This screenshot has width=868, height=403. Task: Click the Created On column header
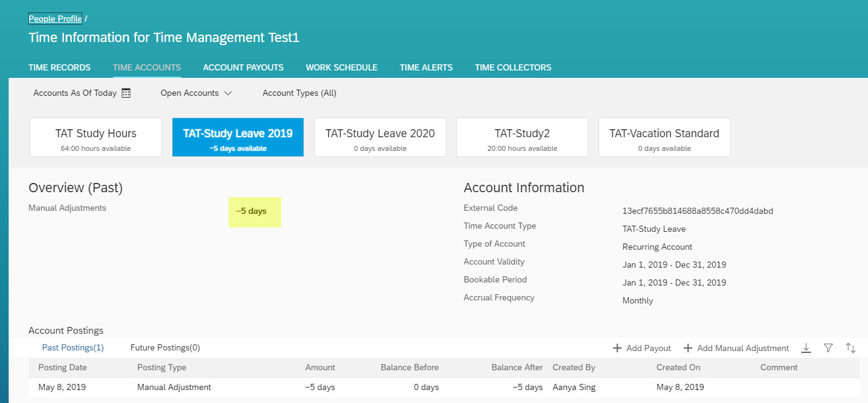678,367
